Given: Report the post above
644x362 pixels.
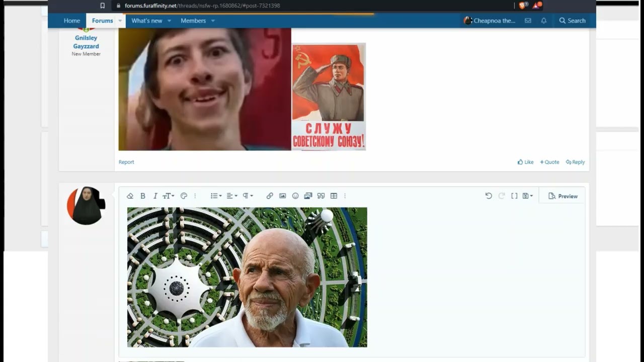Looking at the screenshot, I should (x=126, y=162).
